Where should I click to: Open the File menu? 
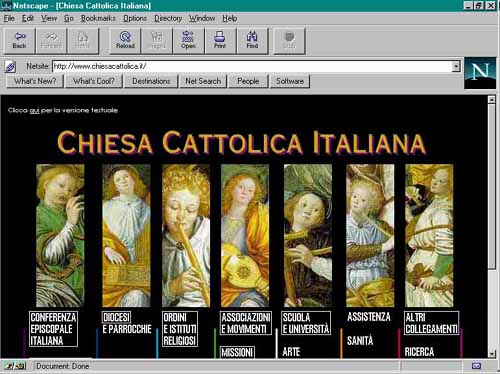[x=9, y=18]
